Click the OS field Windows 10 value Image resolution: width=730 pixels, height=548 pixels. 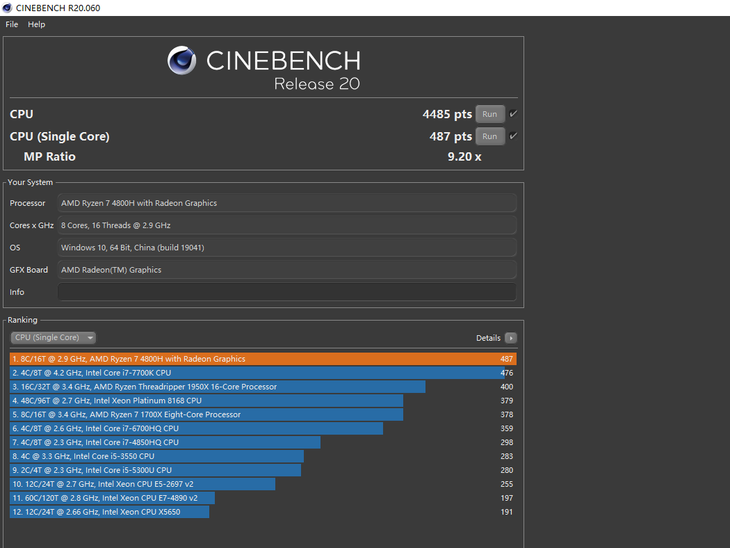[287, 248]
